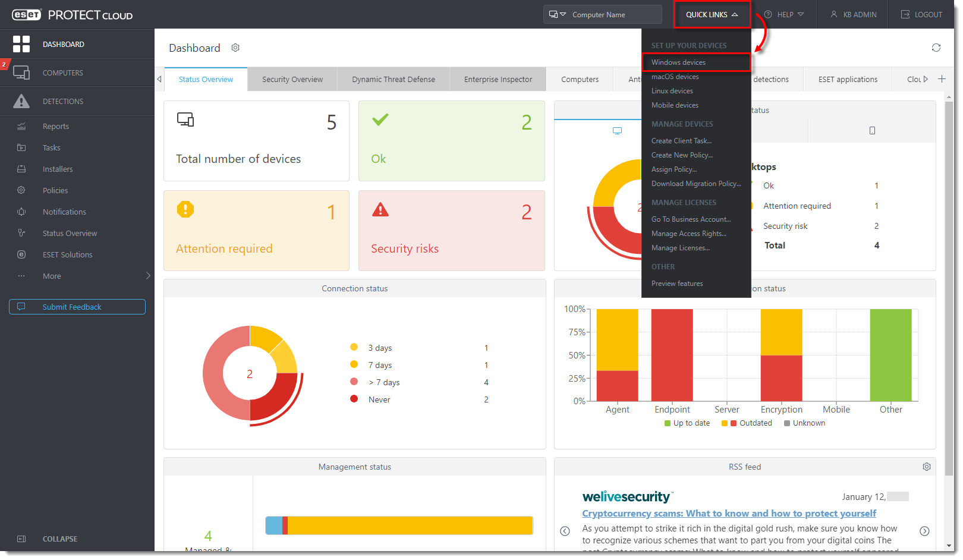Open the Cryptocurrency scams article link
Viewport: 963px width, 560px height.
(729, 513)
